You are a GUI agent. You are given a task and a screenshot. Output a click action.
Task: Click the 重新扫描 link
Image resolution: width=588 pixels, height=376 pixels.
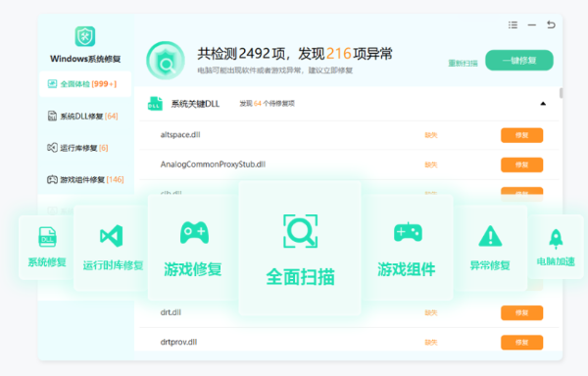point(464,64)
